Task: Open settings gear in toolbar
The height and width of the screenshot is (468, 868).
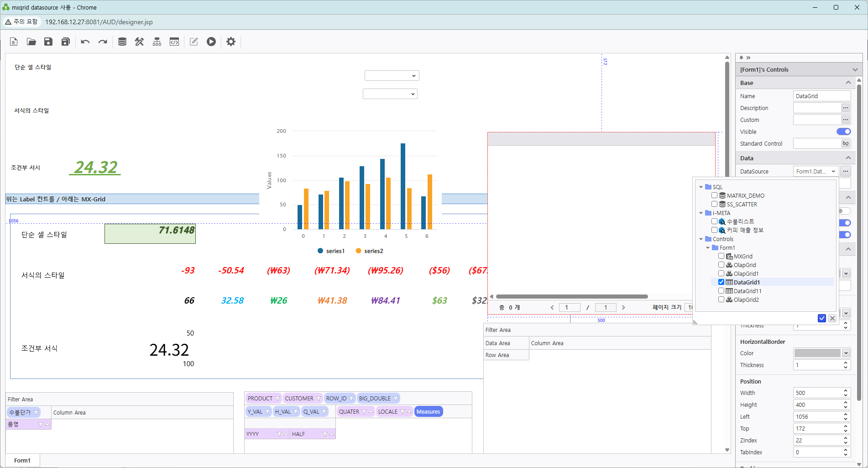Action: (231, 42)
